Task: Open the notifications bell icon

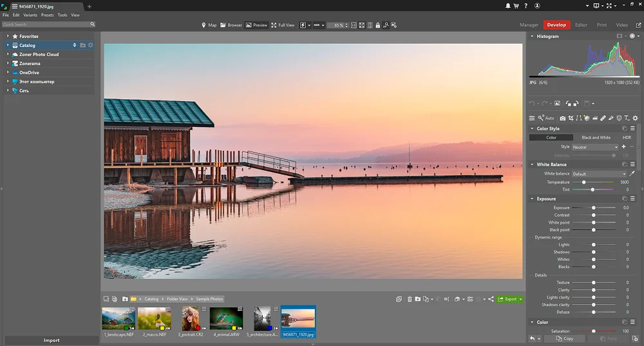Action: point(508,6)
